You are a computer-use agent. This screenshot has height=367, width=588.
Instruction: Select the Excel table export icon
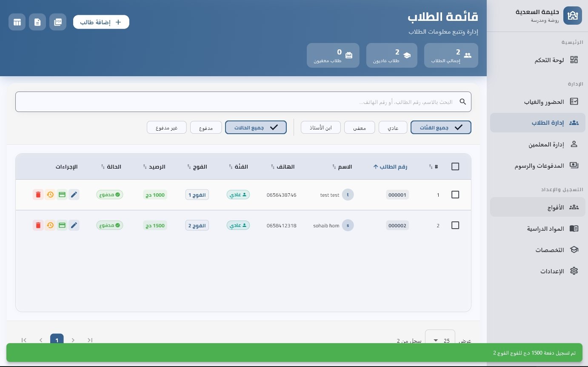tap(17, 22)
